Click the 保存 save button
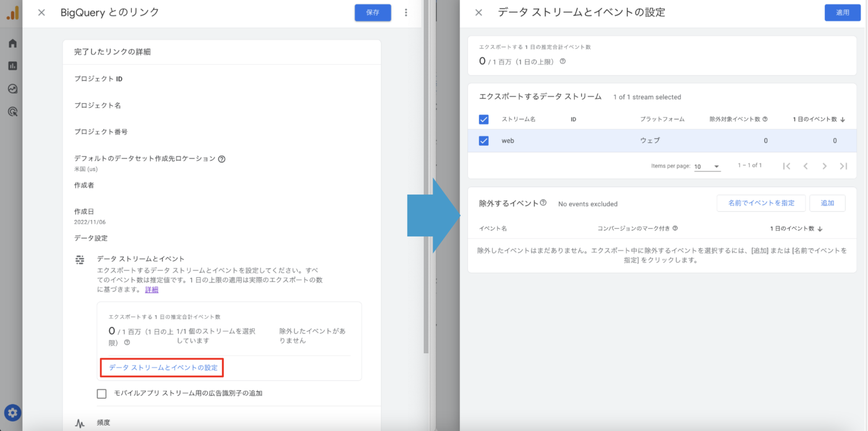868x431 pixels. pyautogui.click(x=372, y=13)
